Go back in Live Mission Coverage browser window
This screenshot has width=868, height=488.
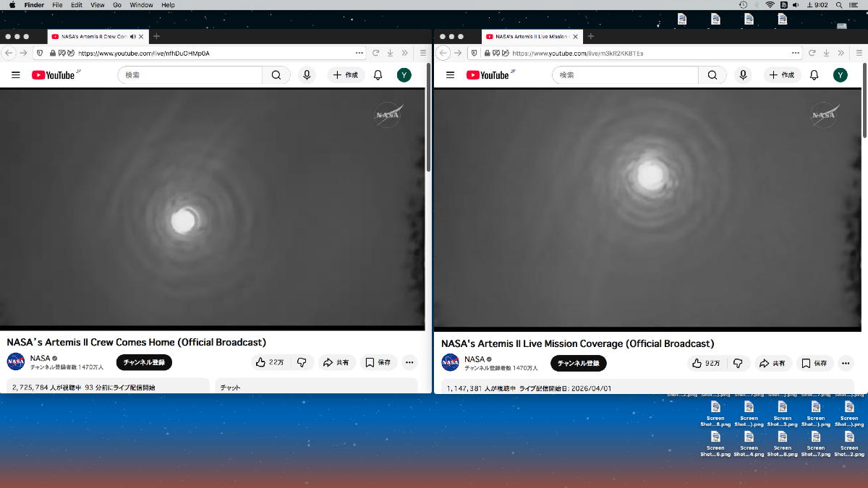[444, 53]
